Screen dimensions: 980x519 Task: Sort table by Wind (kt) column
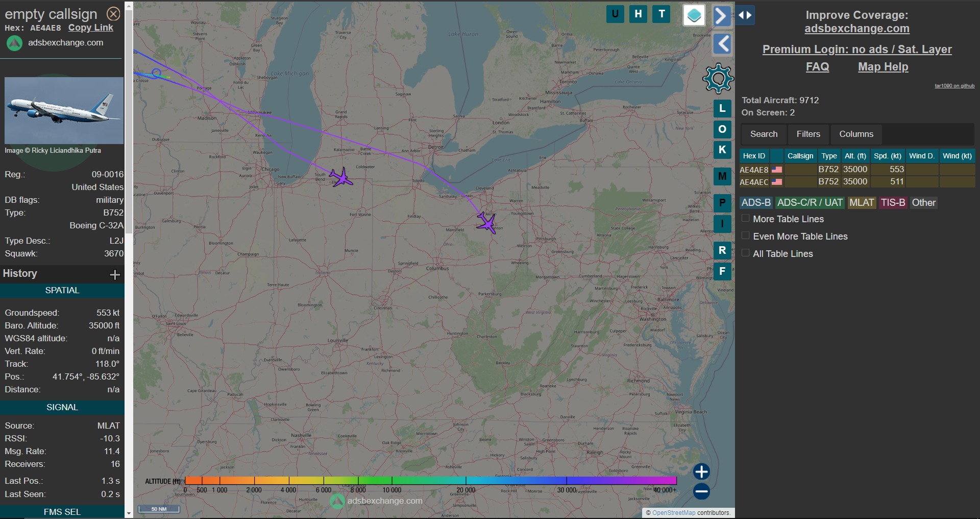[x=957, y=156]
